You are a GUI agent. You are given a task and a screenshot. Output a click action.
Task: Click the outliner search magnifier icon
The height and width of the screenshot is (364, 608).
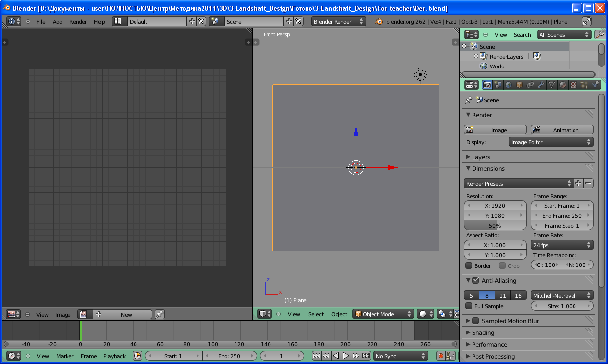coord(600,34)
